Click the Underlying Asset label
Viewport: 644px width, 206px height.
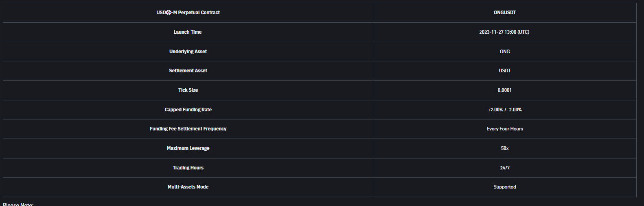point(188,52)
